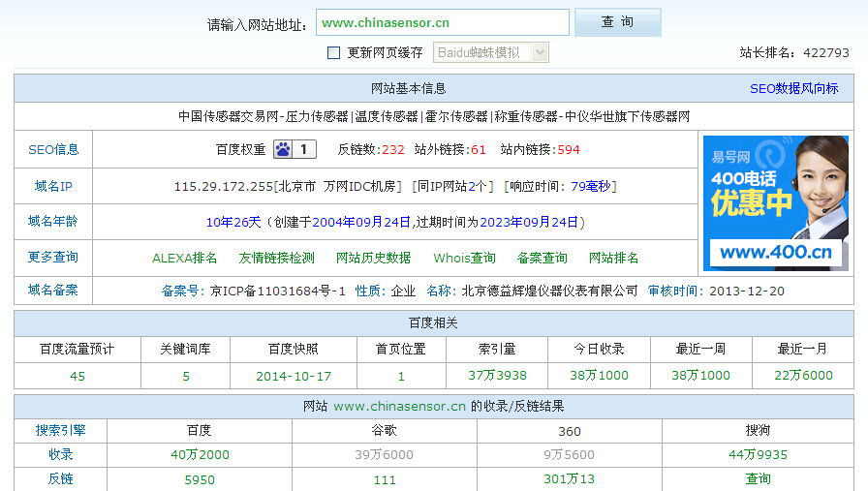Click Google indexed count 39万6000
The height and width of the screenshot is (491, 868).
click(385, 455)
